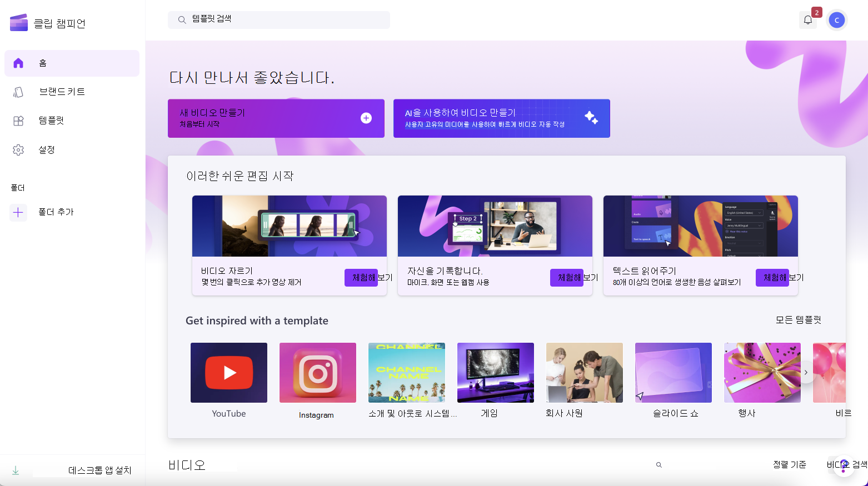
Task: Click the 비디오 section heading
Action: tap(187, 465)
